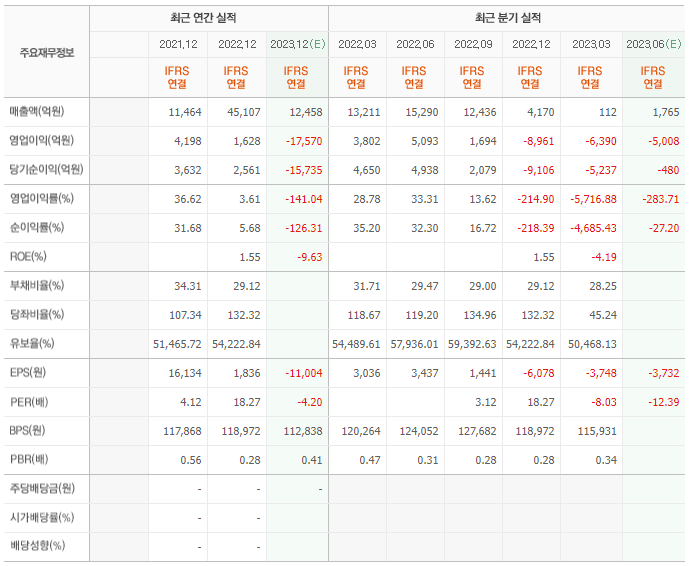Click the 2022.06 quarterly column header
The image size is (691, 566).
[x=415, y=45]
